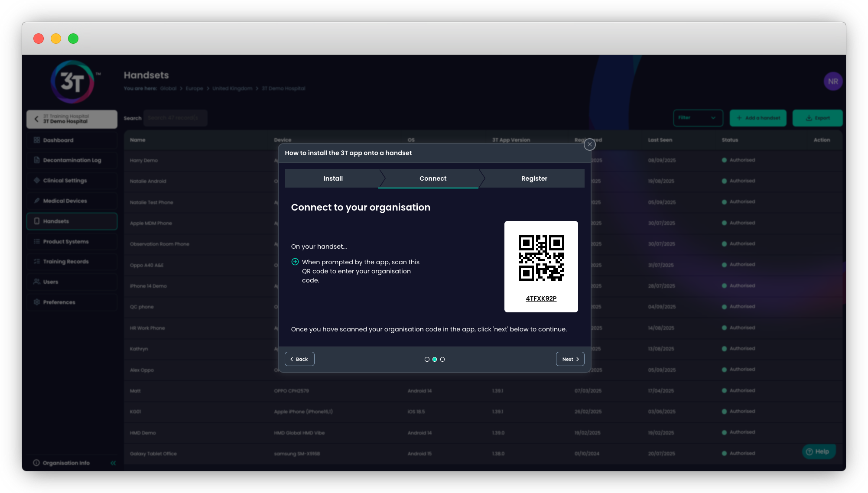Open the Help button
The height and width of the screenshot is (493, 868).
[818, 451]
